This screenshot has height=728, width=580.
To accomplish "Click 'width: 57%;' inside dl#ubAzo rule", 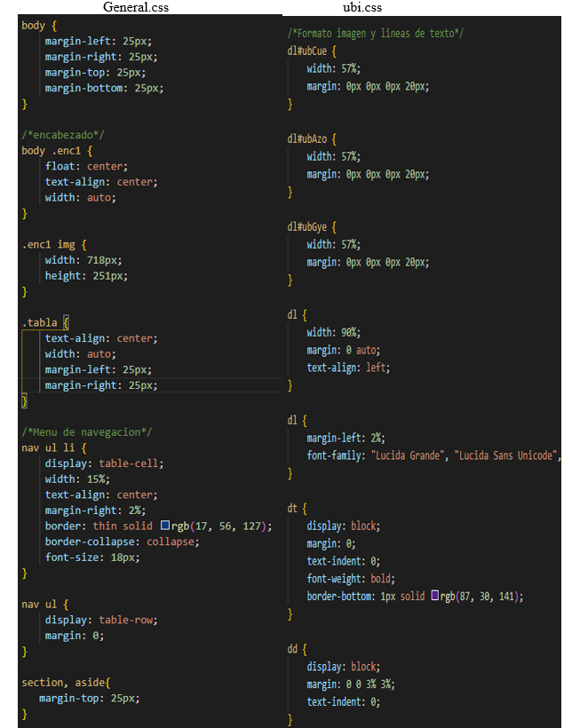I will [333, 156].
